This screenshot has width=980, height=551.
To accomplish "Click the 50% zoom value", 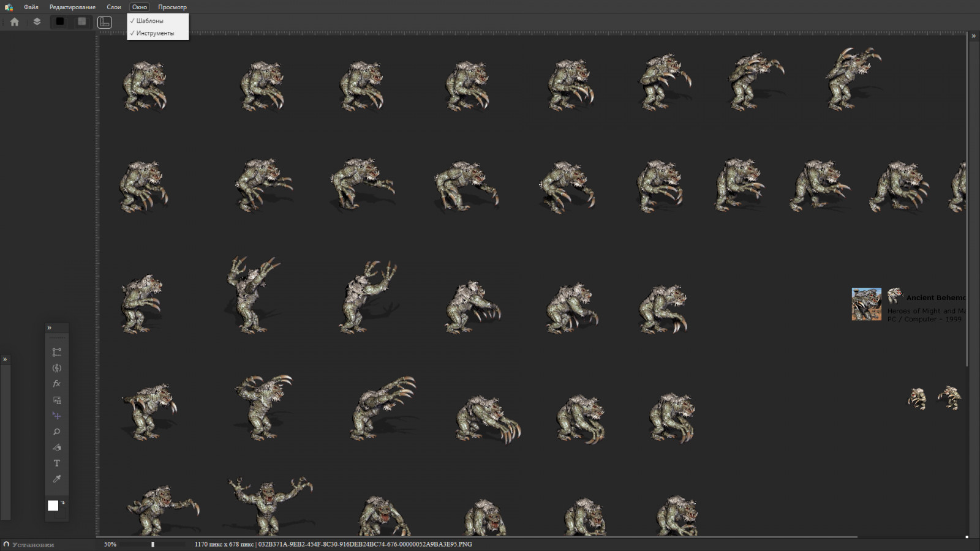I will tap(110, 544).
